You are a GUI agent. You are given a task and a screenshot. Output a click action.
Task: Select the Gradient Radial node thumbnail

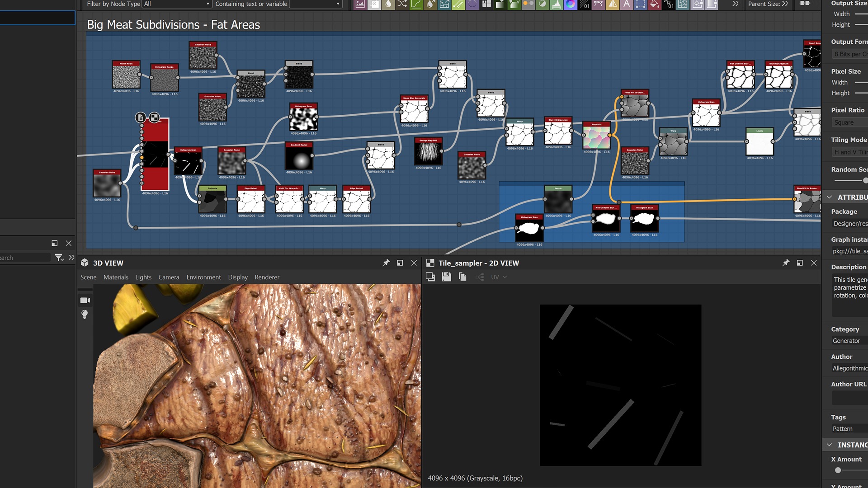click(299, 158)
